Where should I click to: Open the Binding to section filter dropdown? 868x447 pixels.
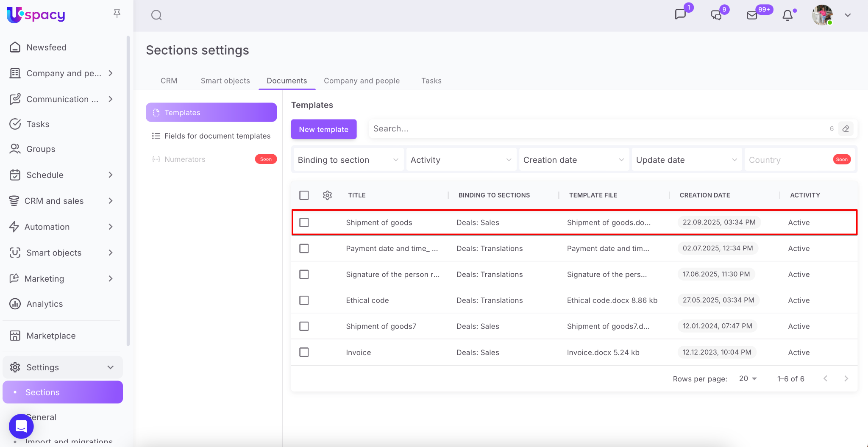[348, 160]
